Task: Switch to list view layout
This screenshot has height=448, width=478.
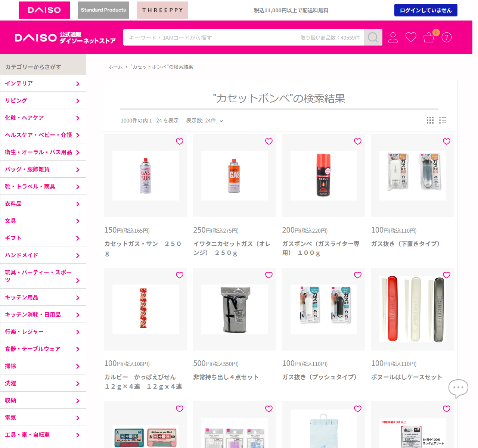Action: point(443,120)
